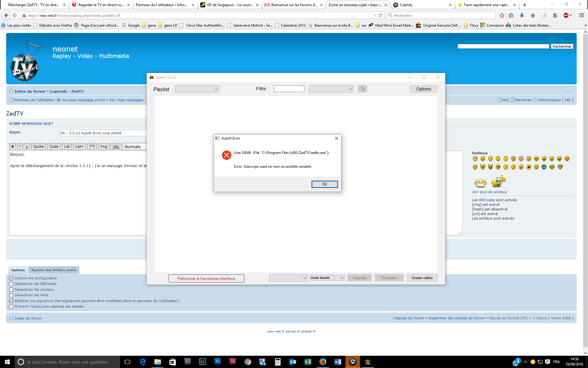
Task: Open the Ajouter des fichiers joints tab
Action: tap(54, 270)
